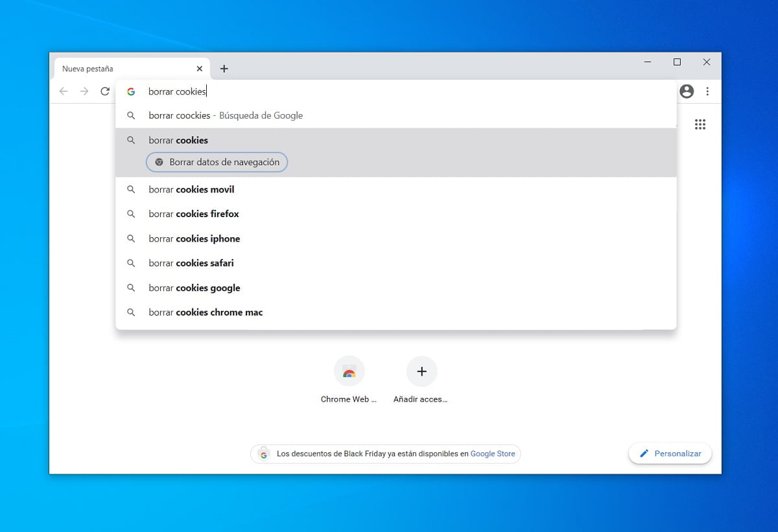This screenshot has width=778, height=532.
Task: Open the profile avatar menu
Action: point(687,91)
